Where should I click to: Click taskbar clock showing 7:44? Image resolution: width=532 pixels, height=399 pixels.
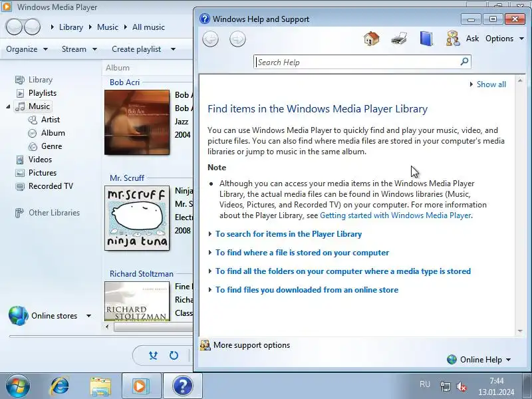pos(496,380)
